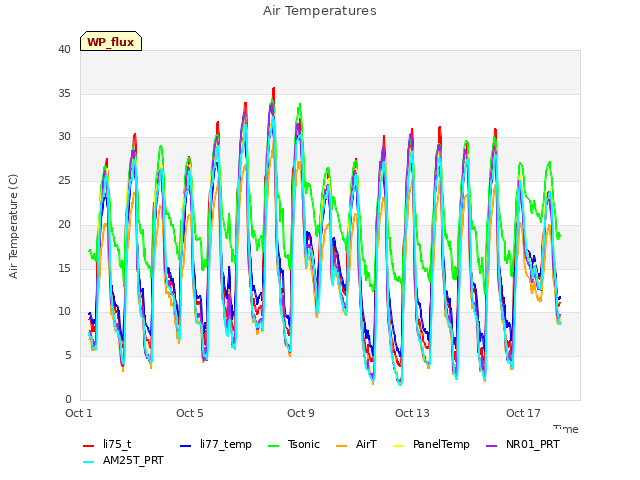Click the Oct 5 x-axis label
The height and width of the screenshot is (480, 640).
[190, 413]
